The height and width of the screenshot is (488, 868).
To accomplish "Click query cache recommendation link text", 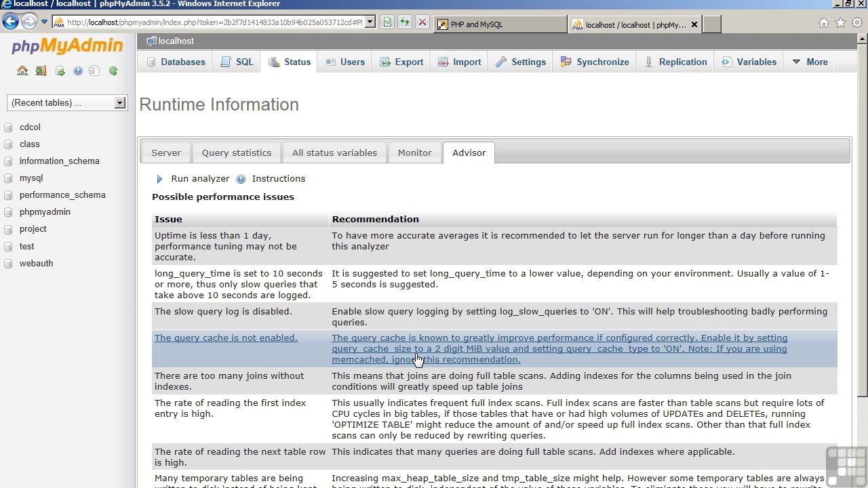I will [x=559, y=348].
